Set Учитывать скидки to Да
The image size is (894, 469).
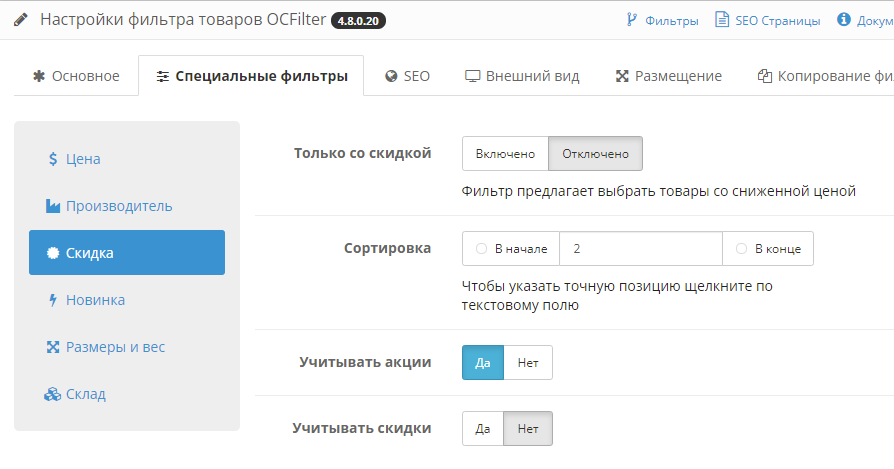tap(482, 429)
